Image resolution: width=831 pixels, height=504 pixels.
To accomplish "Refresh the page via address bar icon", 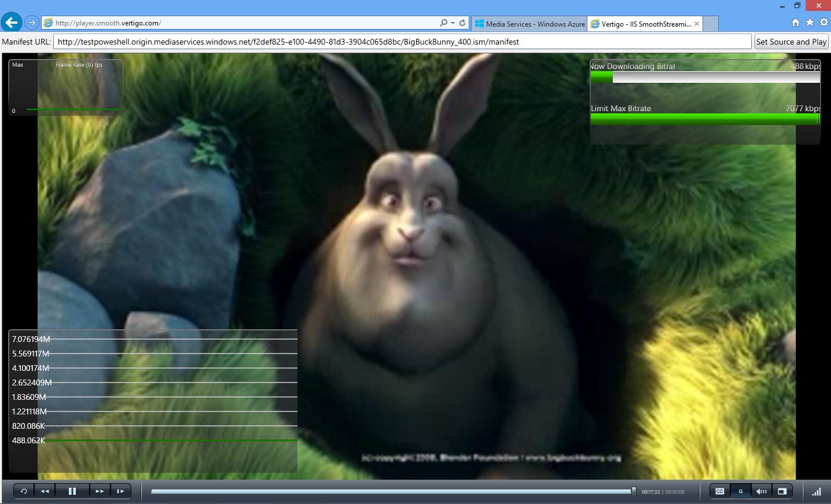I will point(462,23).
